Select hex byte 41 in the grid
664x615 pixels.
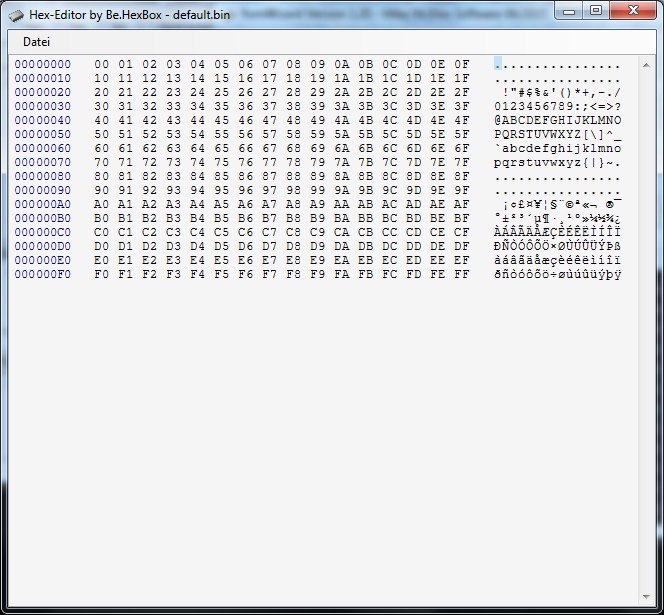125,120
